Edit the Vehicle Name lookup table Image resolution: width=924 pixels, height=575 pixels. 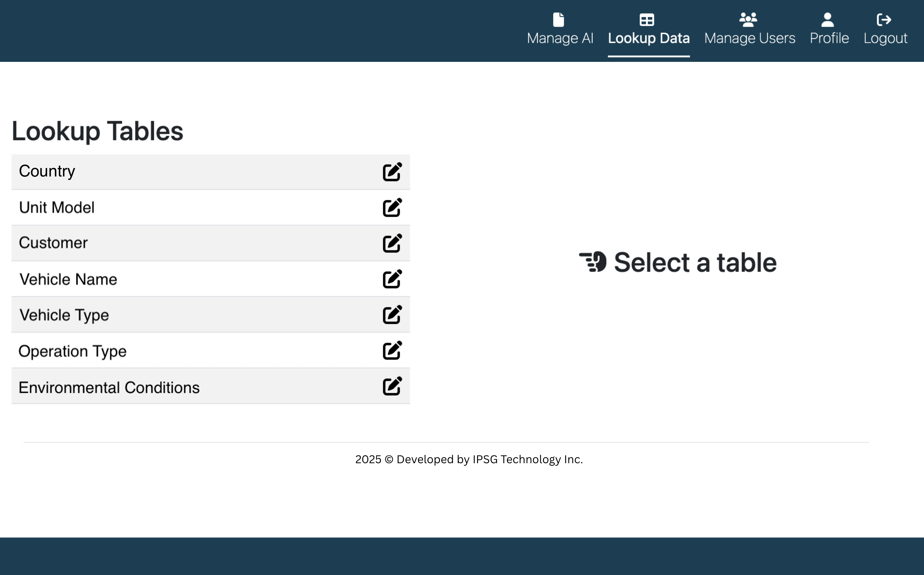pyautogui.click(x=392, y=279)
